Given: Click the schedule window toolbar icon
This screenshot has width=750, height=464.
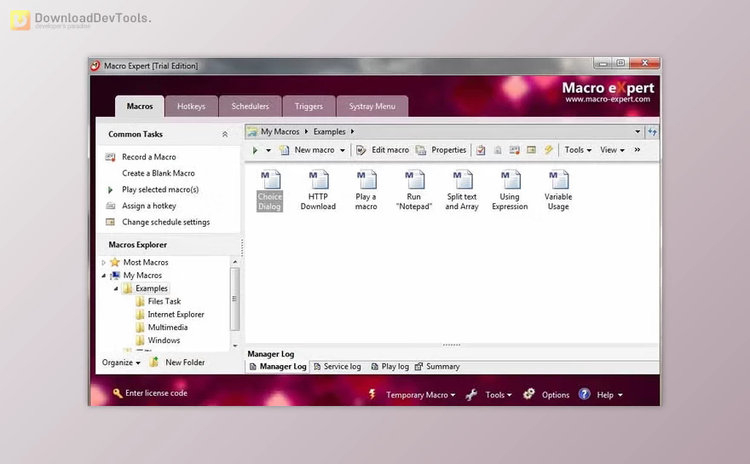Looking at the screenshot, I should pyautogui.click(x=531, y=150).
